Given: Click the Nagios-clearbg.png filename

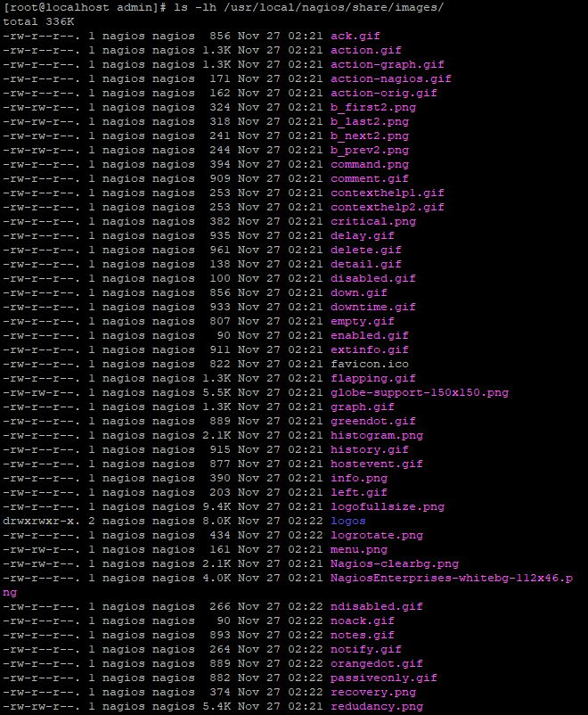Looking at the screenshot, I should (394, 563).
